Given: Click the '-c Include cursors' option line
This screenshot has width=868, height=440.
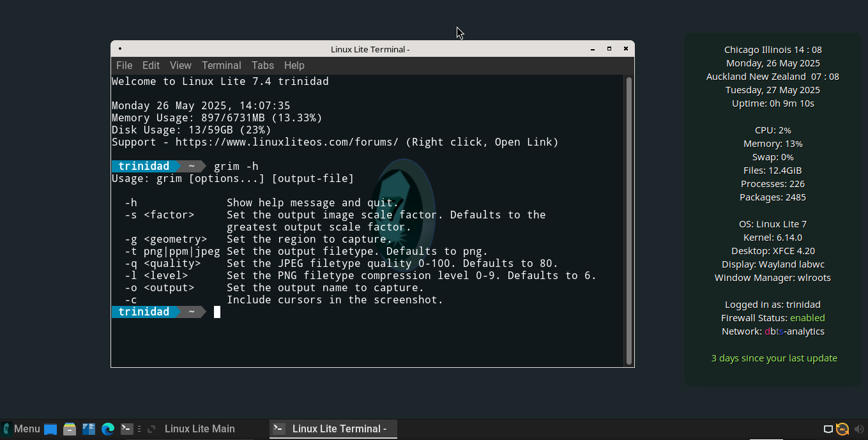Looking at the screenshot, I should pos(284,300).
